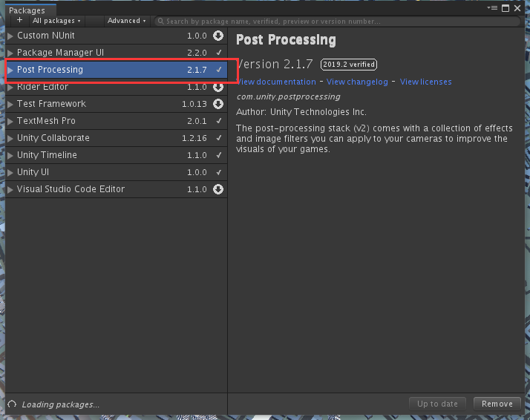530x420 pixels.
Task: Click loading spinner icon in status bar
Action: pos(12,404)
